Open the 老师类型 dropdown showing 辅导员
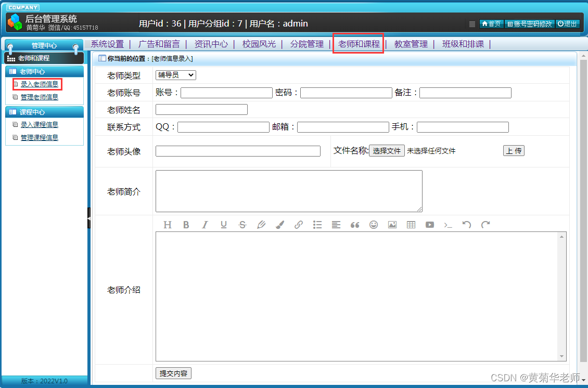Viewport: 588px width, 388px height. coord(175,75)
